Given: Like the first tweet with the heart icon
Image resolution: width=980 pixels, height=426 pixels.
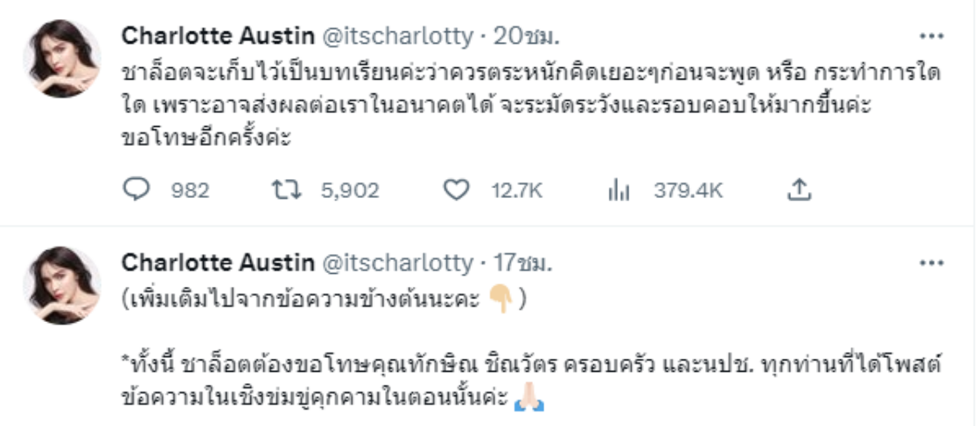Looking at the screenshot, I should click(456, 190).
